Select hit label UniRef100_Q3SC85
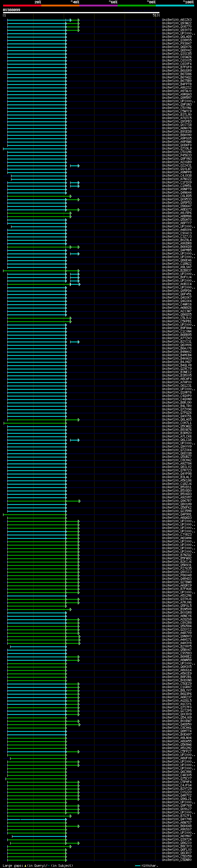 pos(176,54)
